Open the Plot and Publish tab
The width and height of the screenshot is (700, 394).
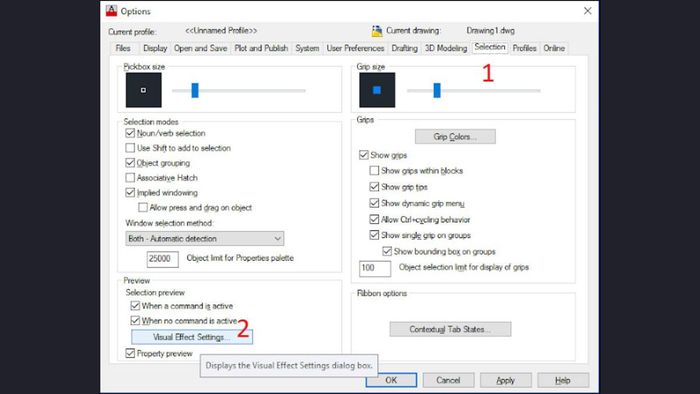click(x=261, y=48)
